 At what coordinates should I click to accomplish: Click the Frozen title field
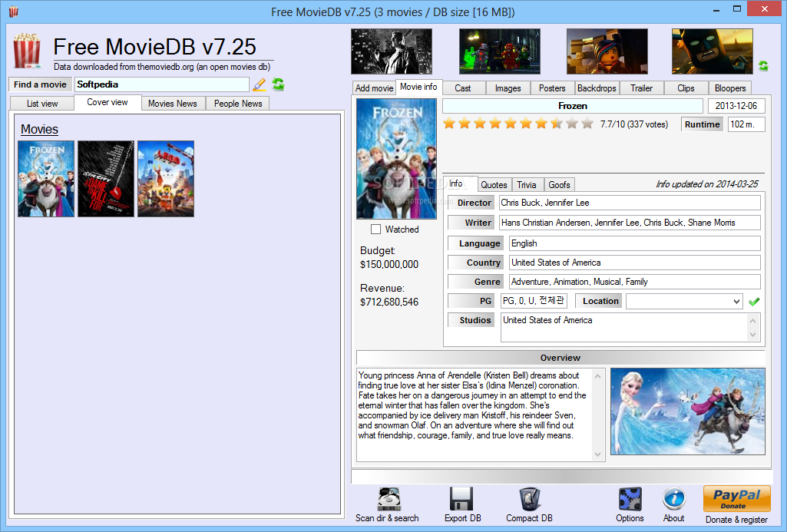[x=573, y=106]
